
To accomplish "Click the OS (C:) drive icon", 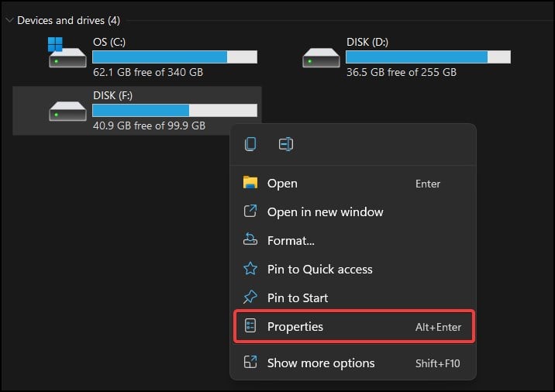I will (67, 53).
